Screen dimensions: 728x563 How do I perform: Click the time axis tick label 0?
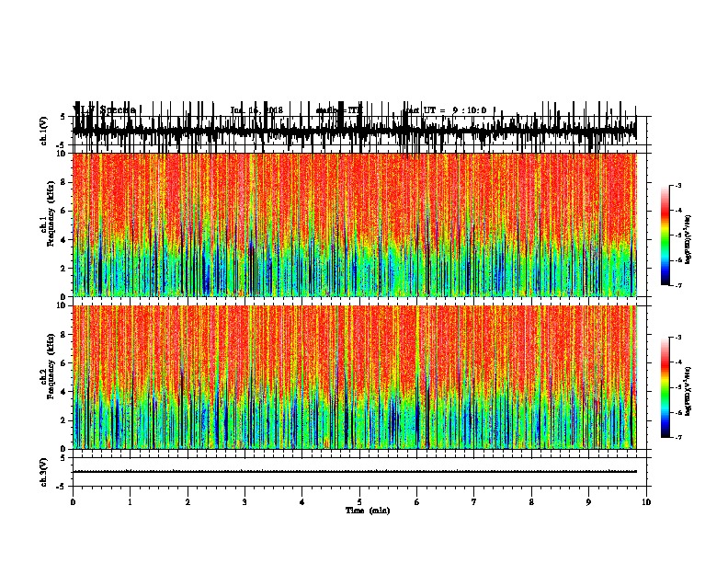coord(73,502)
